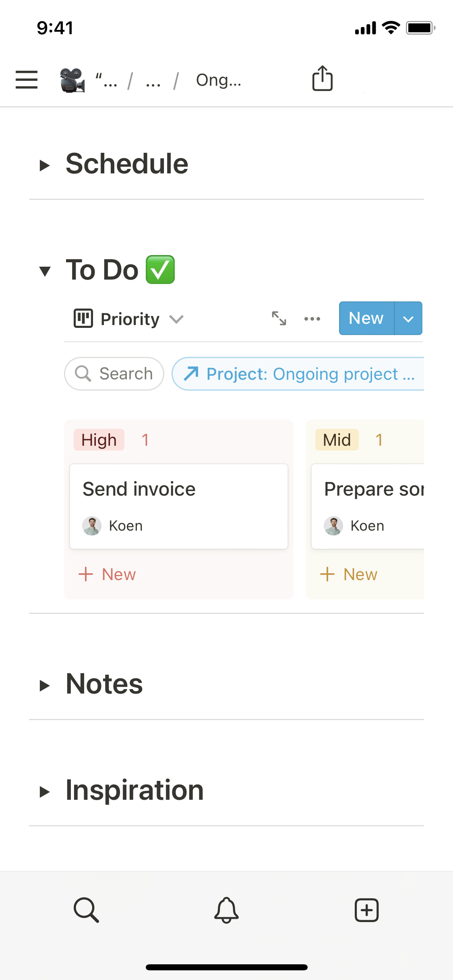Screen dimensions: 453x980
Task: Click the Search field in To Do board
Action: (114, 374)
